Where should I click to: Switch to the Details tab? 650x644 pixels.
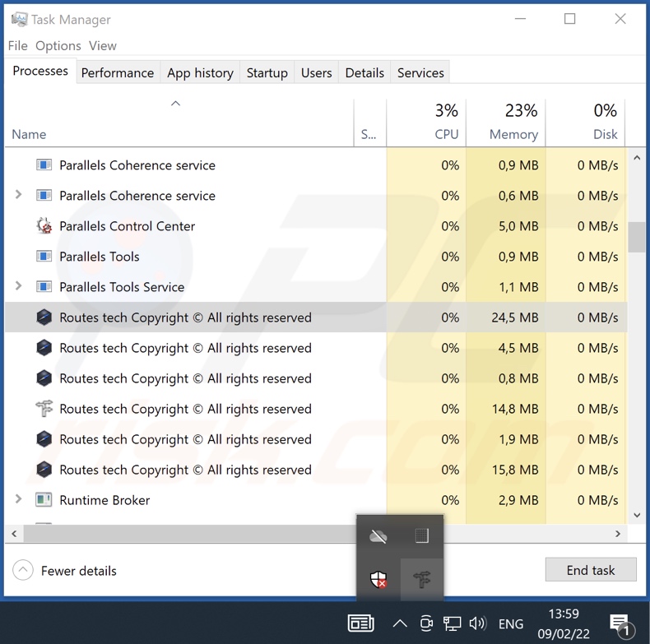(364, 72)
